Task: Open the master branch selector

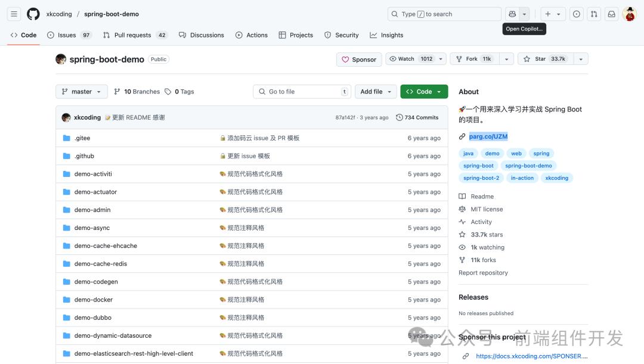Action: tap(82, 92)
